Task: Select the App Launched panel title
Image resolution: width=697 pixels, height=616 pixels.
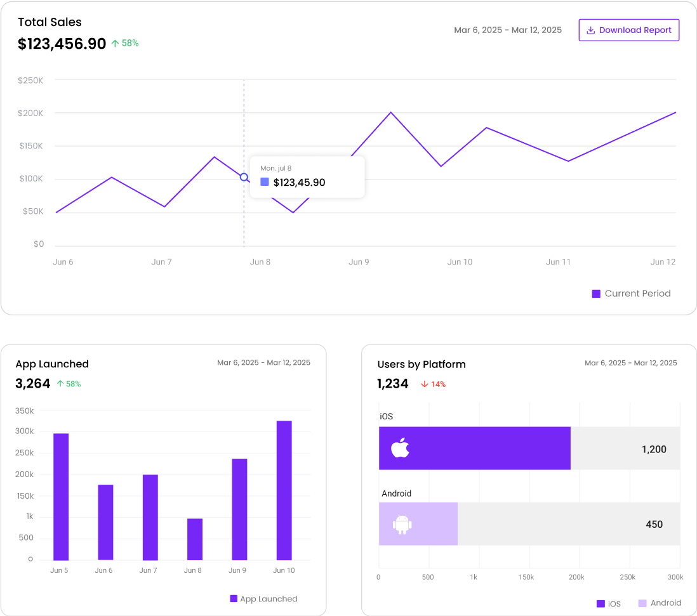Action: tap(52, 364)
